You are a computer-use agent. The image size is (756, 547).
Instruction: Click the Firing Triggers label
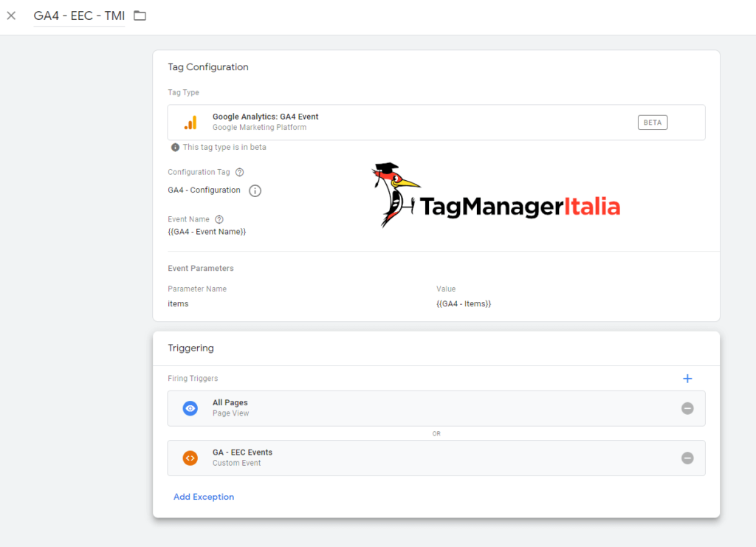pos(193,378)
